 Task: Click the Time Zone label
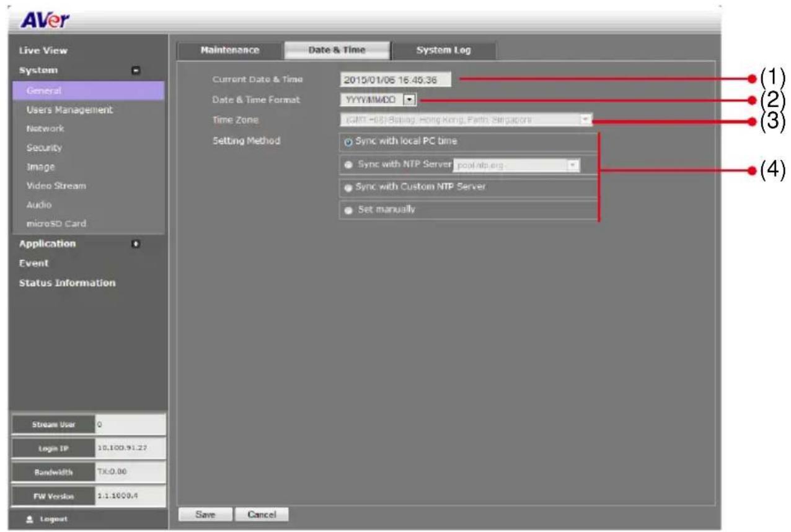[x=236, y=120]
